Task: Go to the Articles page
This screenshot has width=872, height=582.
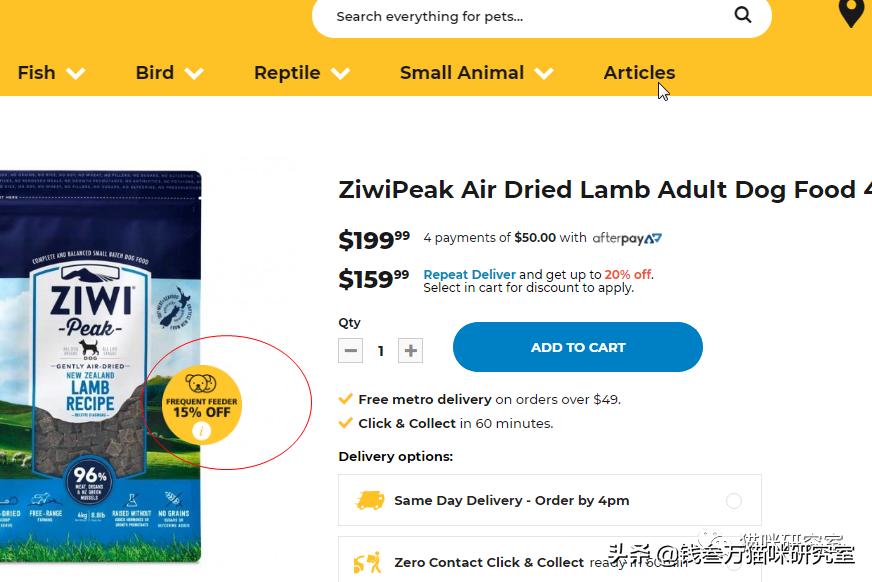Action: point(639,73)
